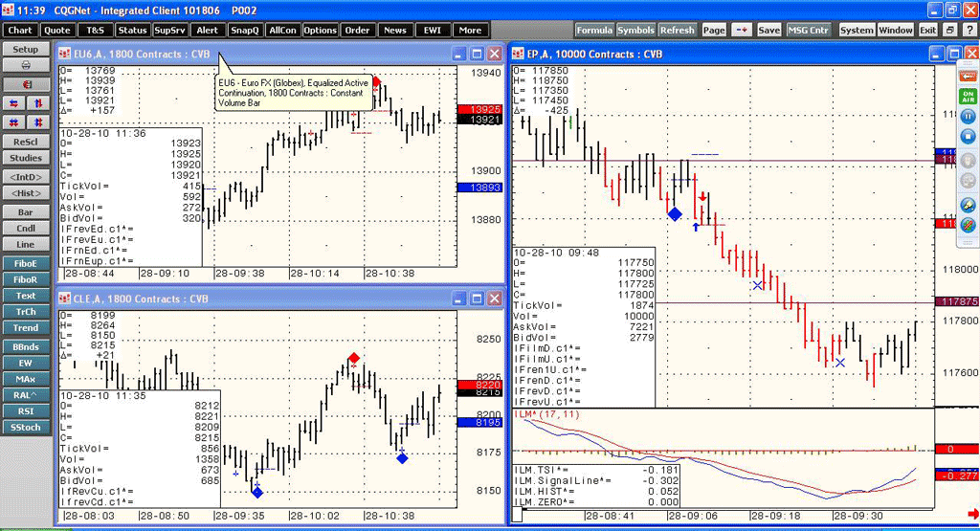The image size is (980, 531).
Task: Switch chart type to Cndl
Action: 26,228
